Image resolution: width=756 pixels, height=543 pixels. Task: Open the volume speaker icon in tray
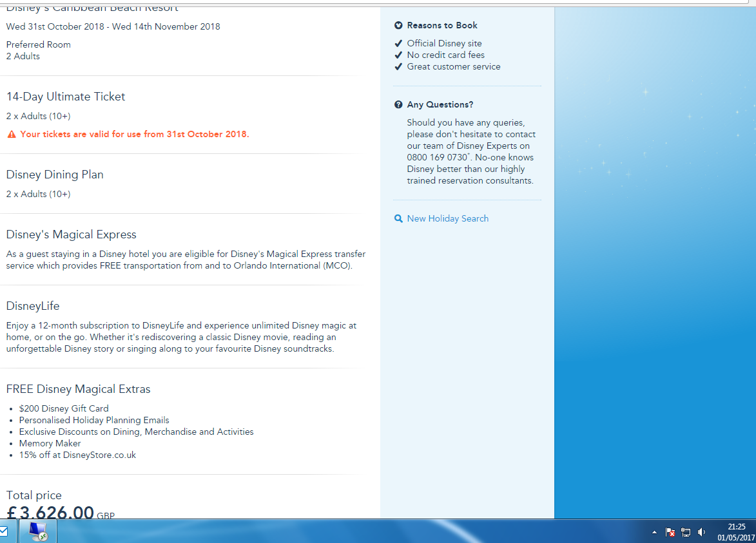[701, 533]
